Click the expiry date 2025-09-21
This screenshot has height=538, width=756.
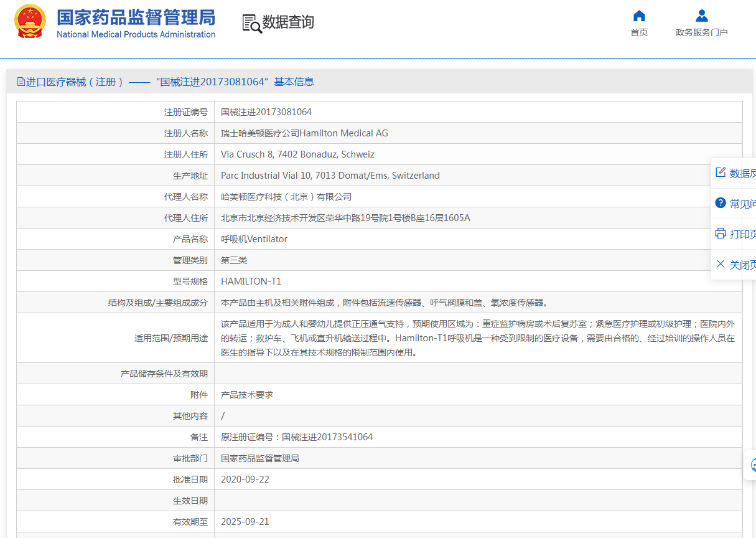(245, 522)
